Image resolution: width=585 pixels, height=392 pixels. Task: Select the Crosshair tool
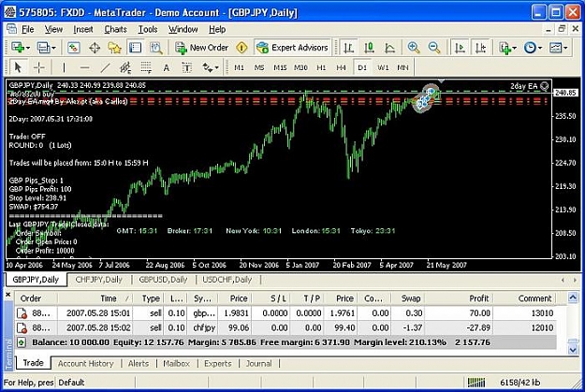coord(38,67)
